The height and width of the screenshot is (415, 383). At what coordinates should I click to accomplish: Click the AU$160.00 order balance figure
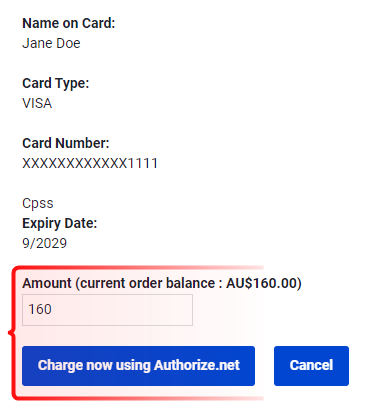262,283
